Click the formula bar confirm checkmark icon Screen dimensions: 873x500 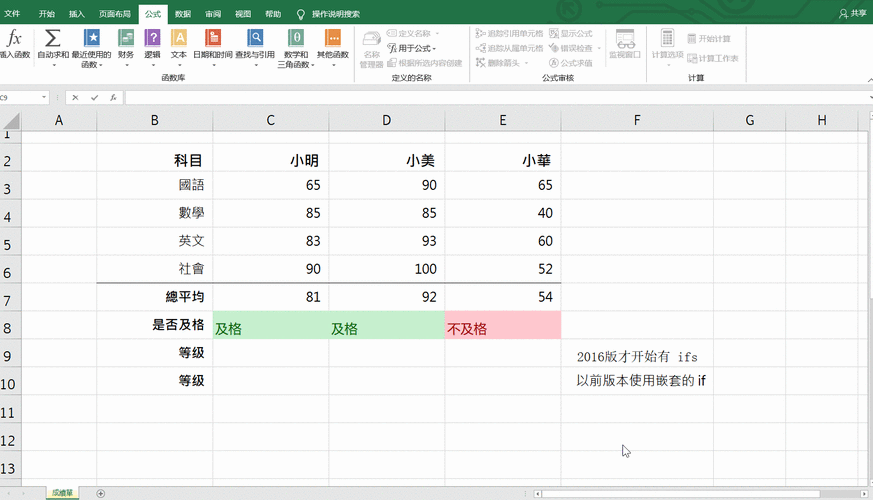94,97
